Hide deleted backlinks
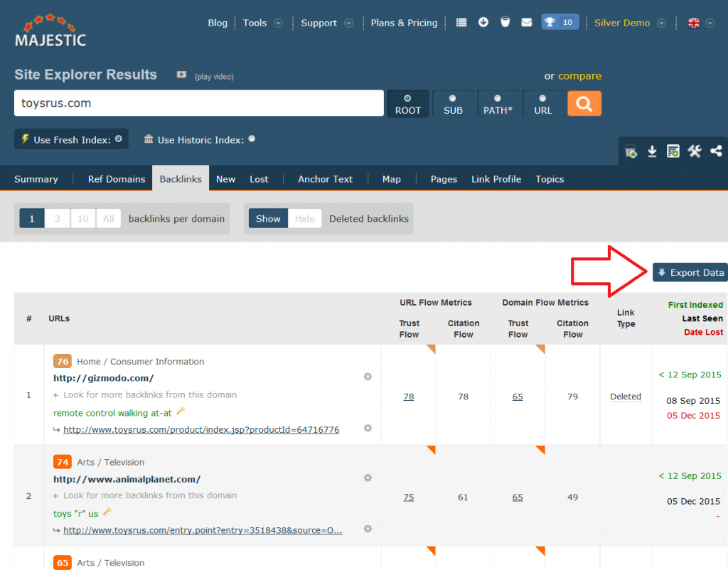The image size is (728, 570). (304, 218)
